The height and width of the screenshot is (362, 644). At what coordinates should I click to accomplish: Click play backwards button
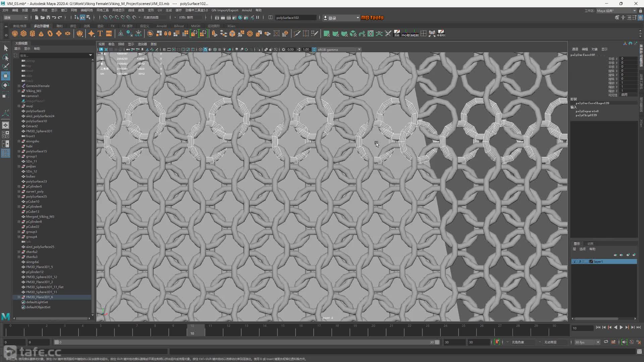coord(615,327)
